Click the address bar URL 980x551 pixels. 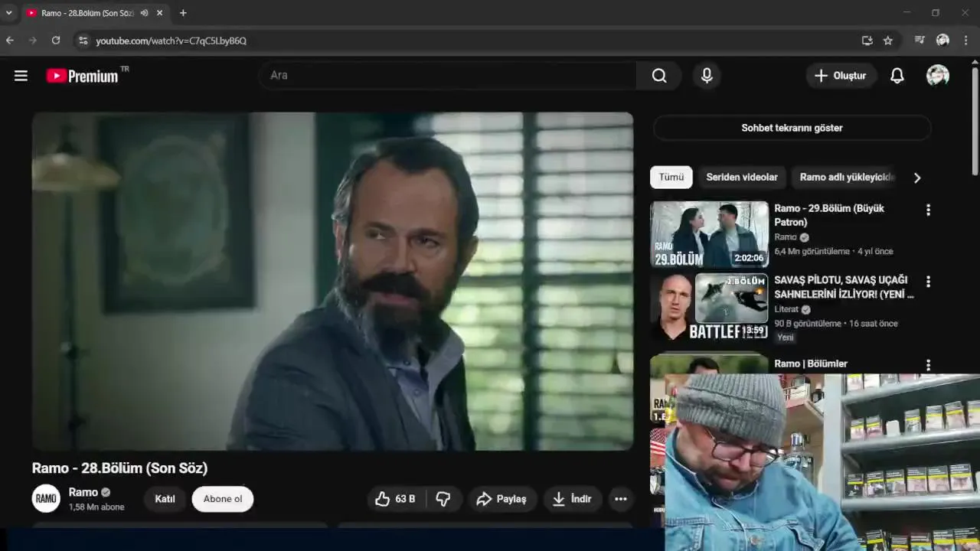click(171, 41)
